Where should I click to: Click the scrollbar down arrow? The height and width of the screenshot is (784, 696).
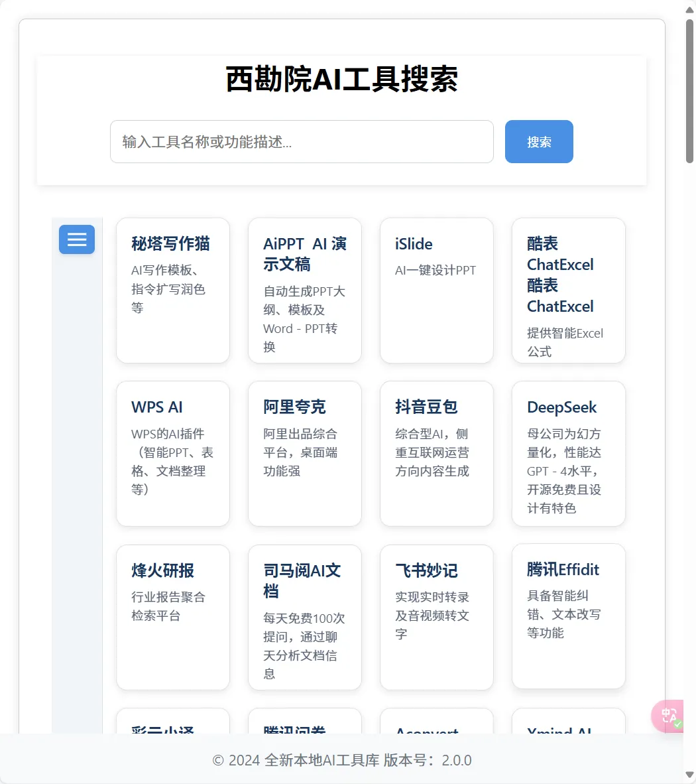pyautogui.click(x=689, y=775)
